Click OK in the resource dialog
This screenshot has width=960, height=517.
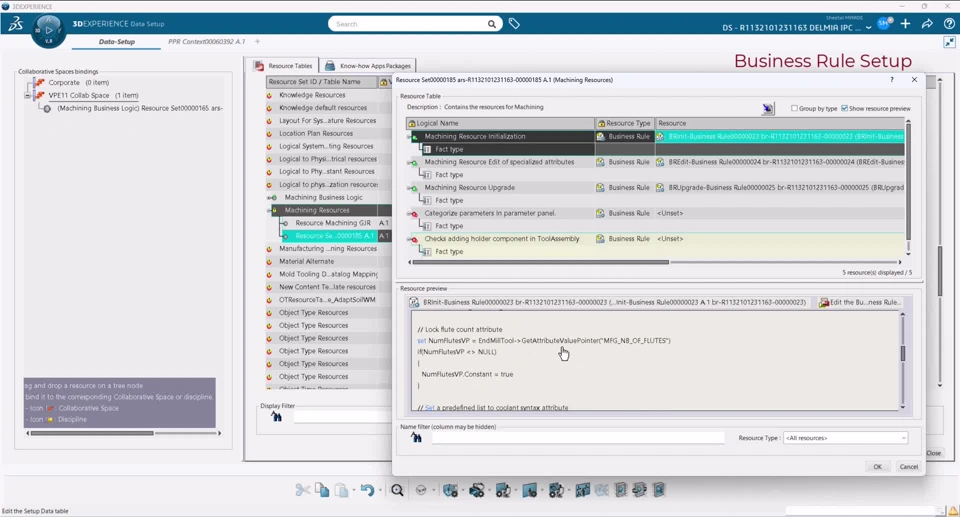pyautogui.click(x=877, y=467)
